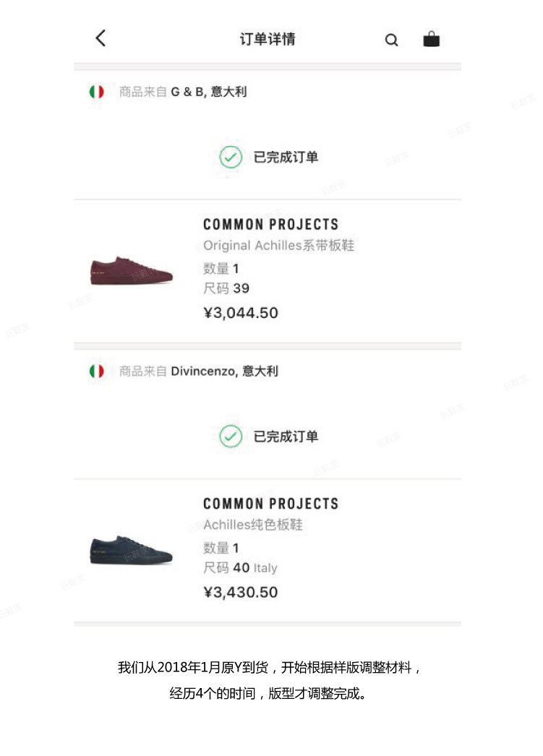Tap price ¥3,044.50
Screen dimensions: 543x756
241,313
